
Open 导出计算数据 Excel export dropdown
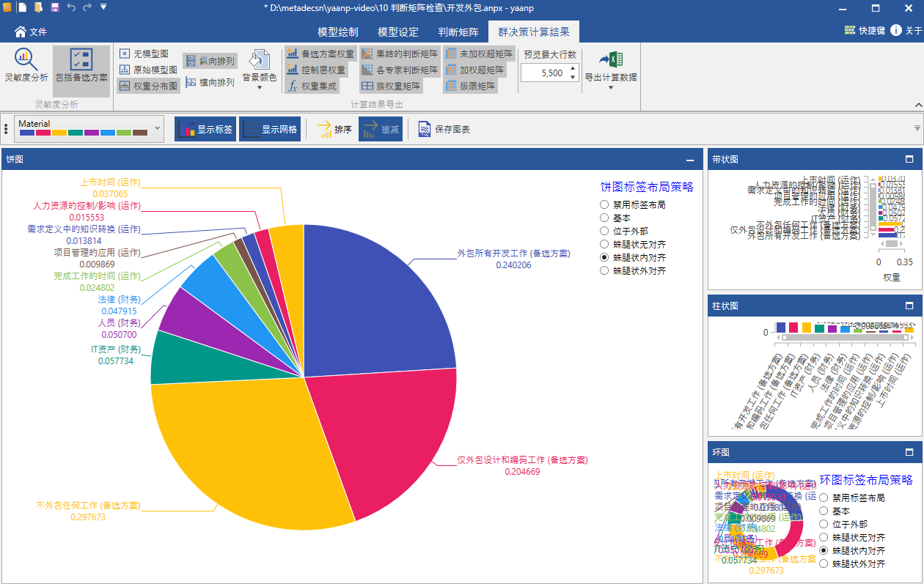coord(610,70)
